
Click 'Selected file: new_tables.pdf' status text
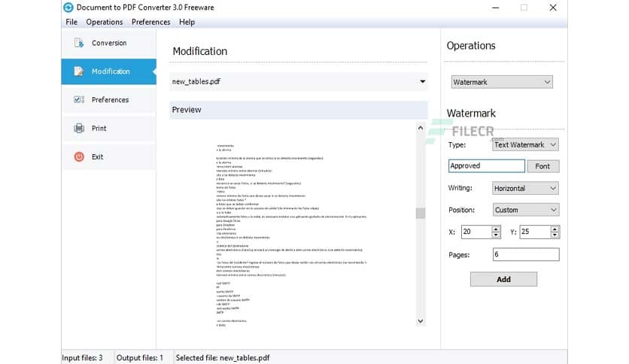[223, 357]
